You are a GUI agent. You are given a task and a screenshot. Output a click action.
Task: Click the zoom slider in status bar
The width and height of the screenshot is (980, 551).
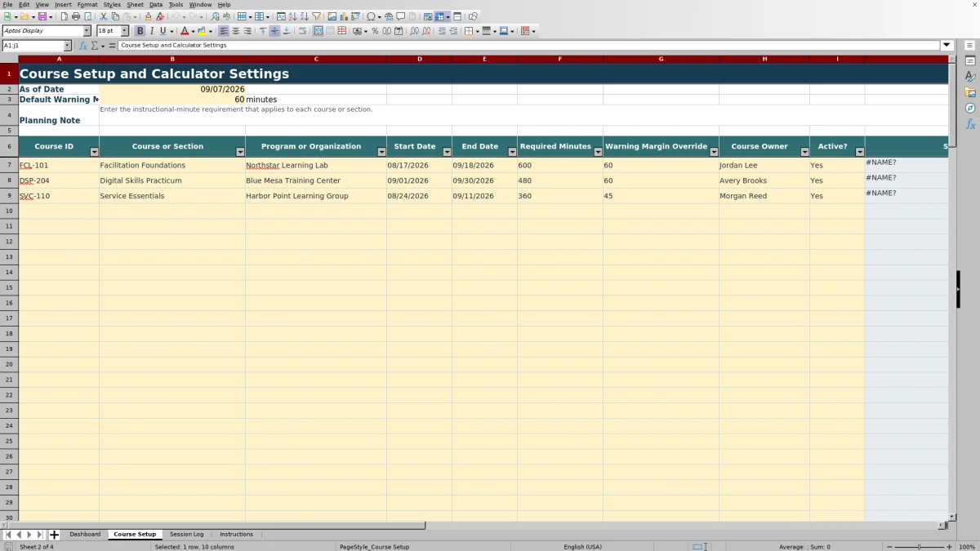point(919,547)
